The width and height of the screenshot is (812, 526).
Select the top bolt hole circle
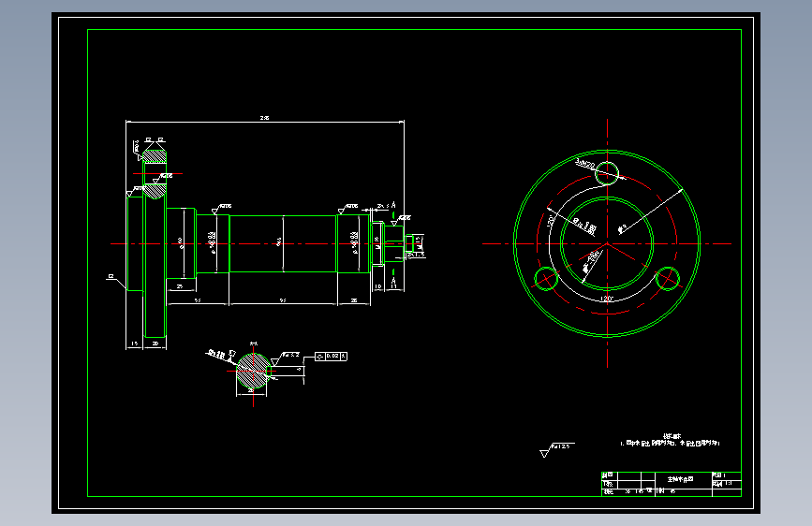click(x=607, y=173)
